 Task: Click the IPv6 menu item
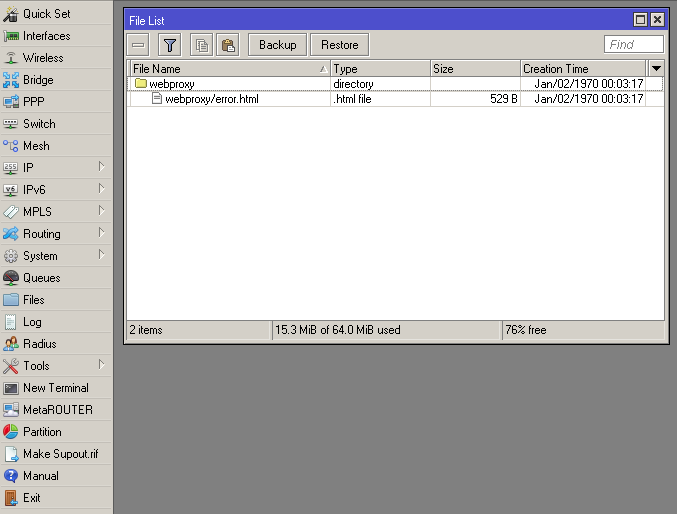click(x=56, y=190)
